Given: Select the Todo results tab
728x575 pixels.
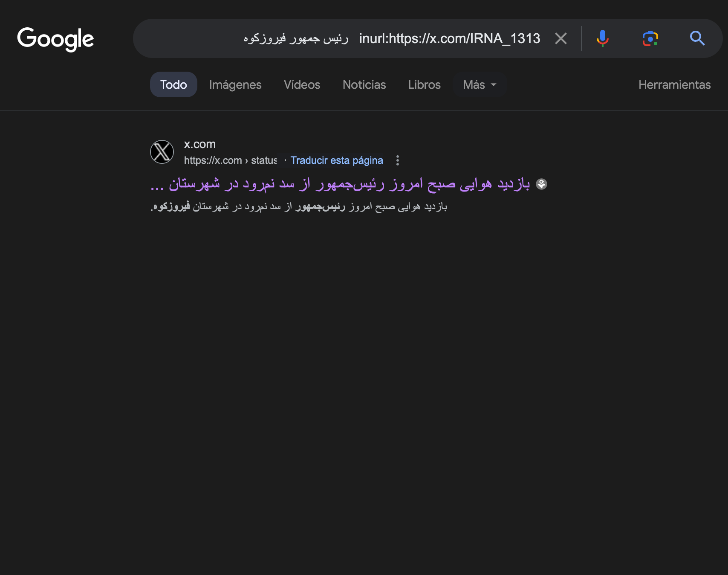Looking at the screenshot, I should [x=173, y=84].
